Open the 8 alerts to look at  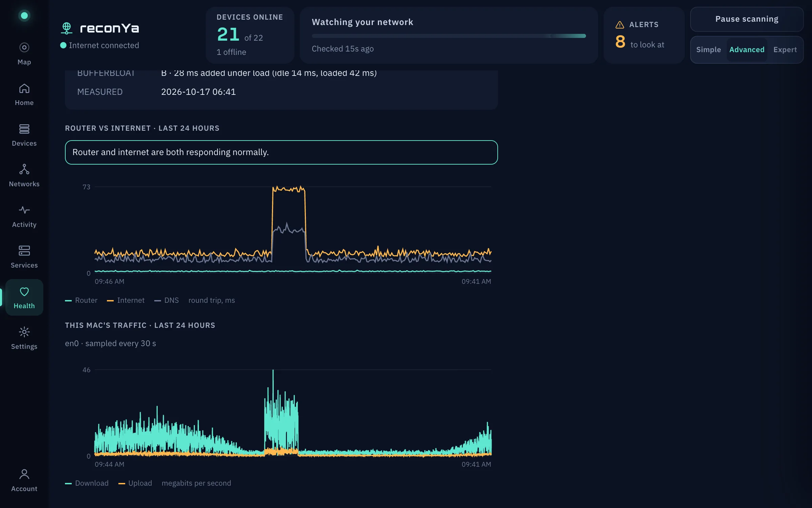644,35
